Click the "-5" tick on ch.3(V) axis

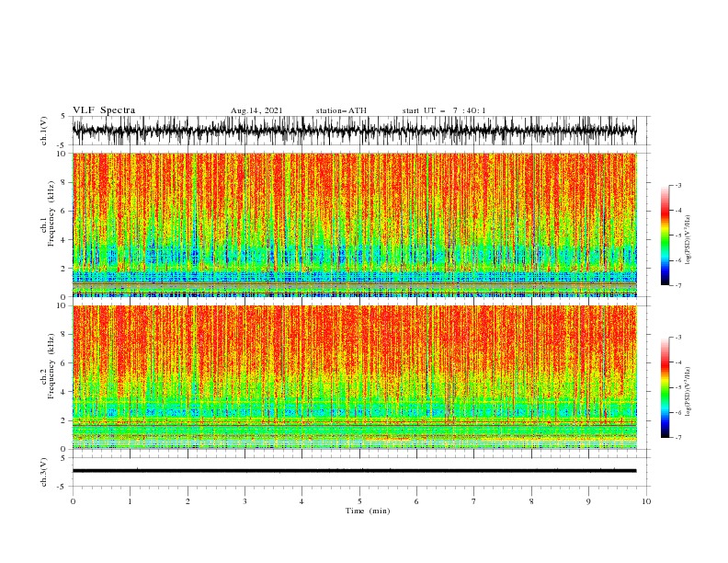tap(62, 487)
